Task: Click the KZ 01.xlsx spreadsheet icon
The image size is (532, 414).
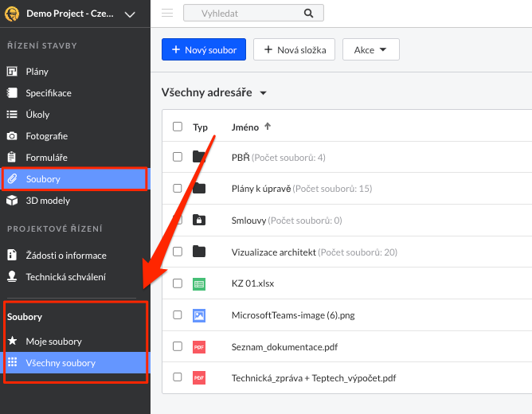Action: coord(199,283)
